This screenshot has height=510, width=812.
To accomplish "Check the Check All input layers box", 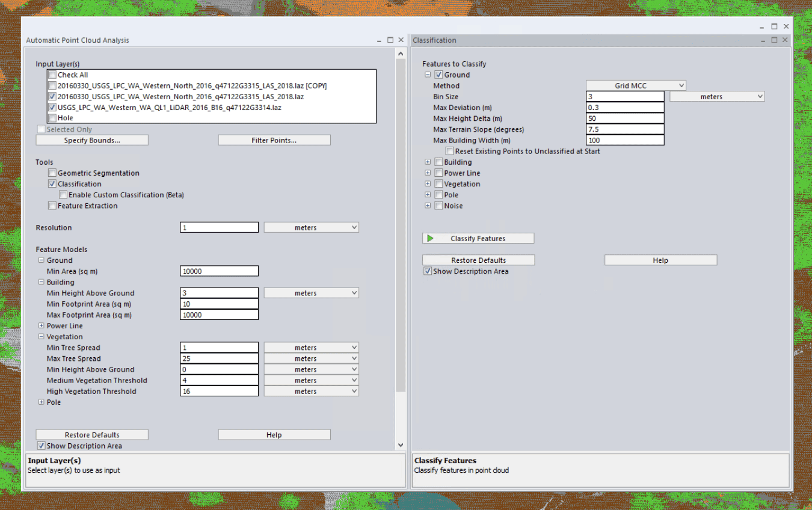I will click(x=52, y=75).
